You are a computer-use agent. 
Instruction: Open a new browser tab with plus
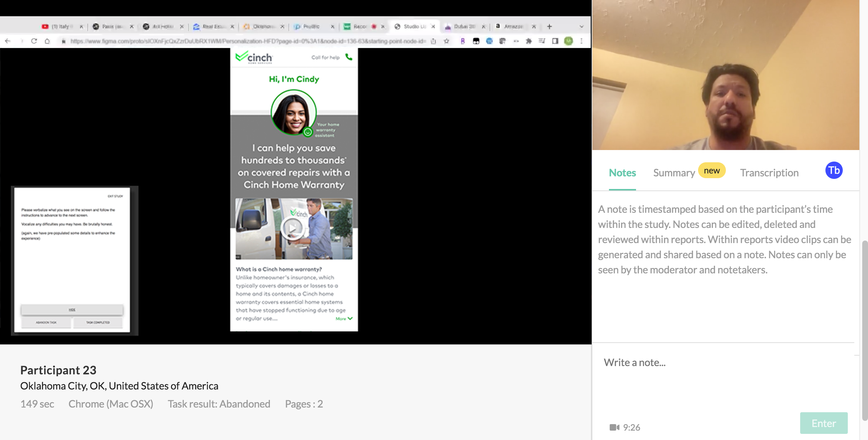point(549,26)
